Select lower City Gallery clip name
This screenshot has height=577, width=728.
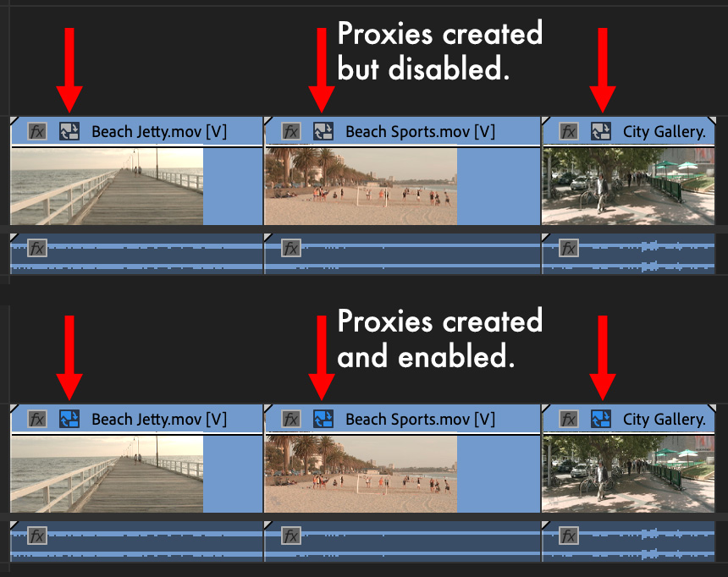coord(664,420)
